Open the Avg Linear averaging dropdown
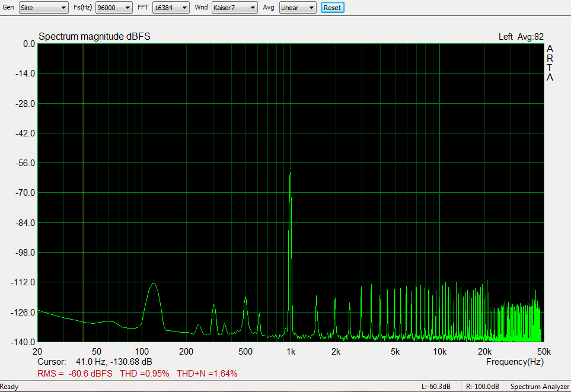The image size is (571, 392). (x=298, y=8)
